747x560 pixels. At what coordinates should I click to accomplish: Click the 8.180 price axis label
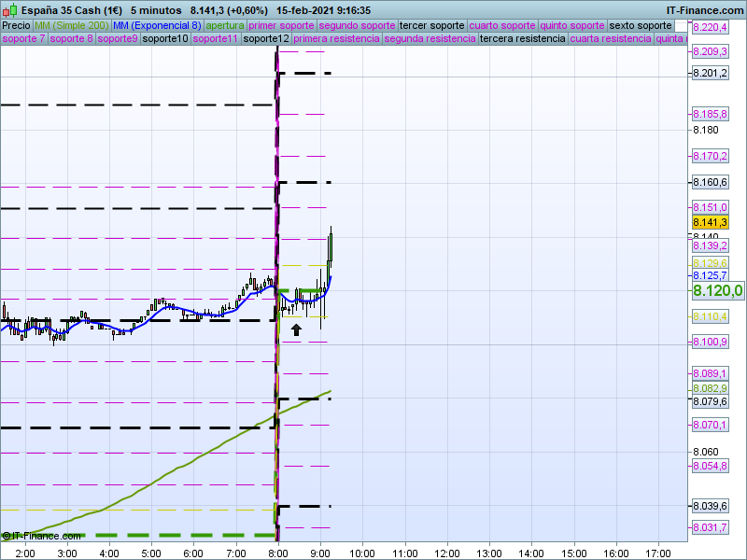706,130
